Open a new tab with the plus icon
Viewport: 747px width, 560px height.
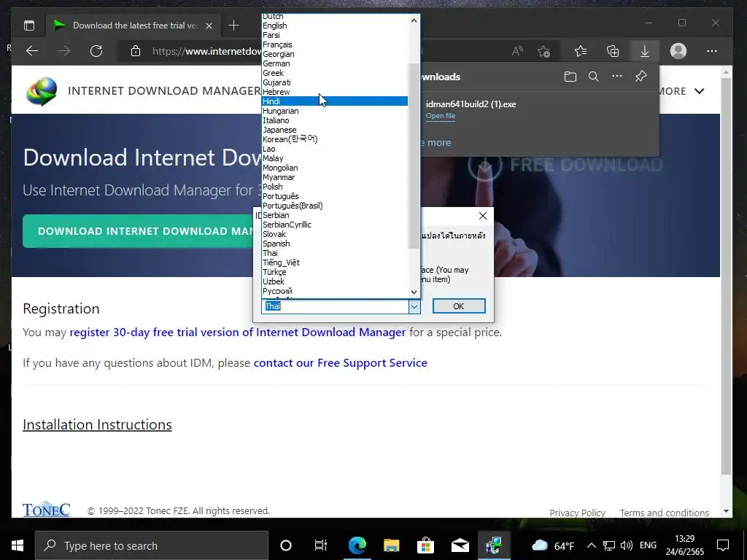click(233, 26)
